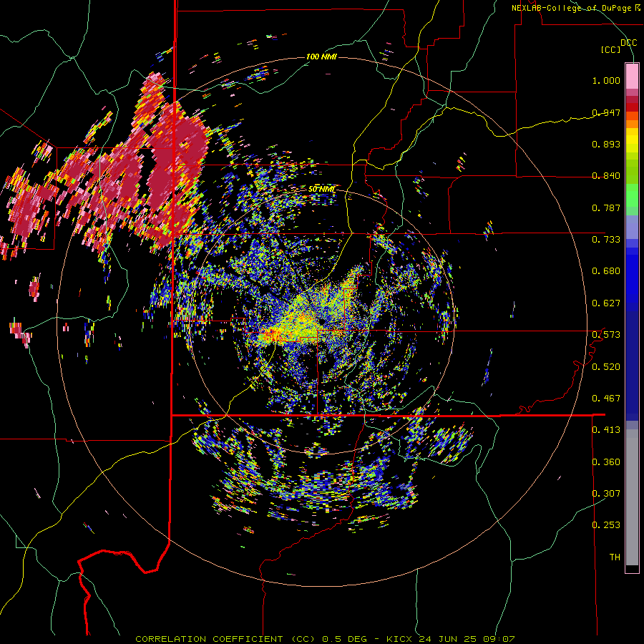Screen dimensions: 644x644
Task: Click the 0.947 scale value
Action: (606, 112)
